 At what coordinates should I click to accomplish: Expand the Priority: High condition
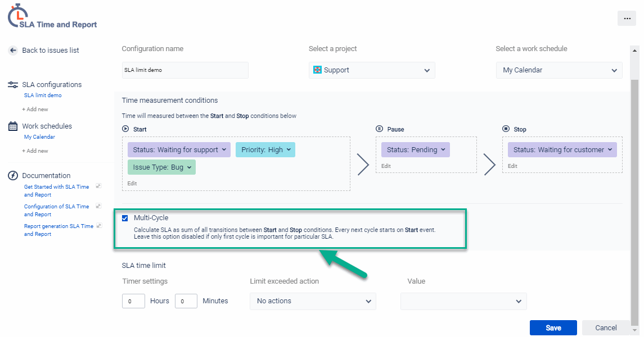(x=265, y=149)
